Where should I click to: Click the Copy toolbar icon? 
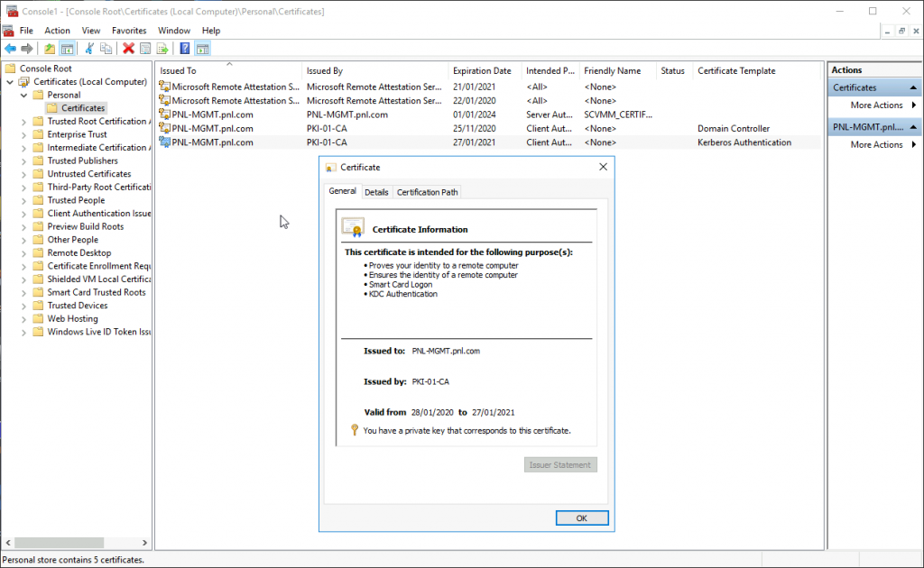pos(106,48)
